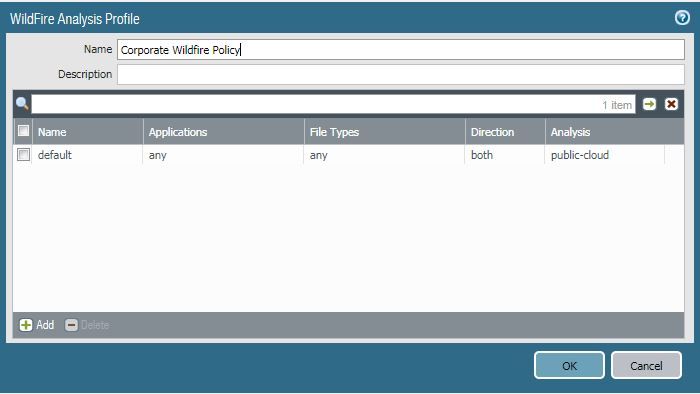
Task: Click the "public-cloud" Analysis value
Action: coord(580,155)
